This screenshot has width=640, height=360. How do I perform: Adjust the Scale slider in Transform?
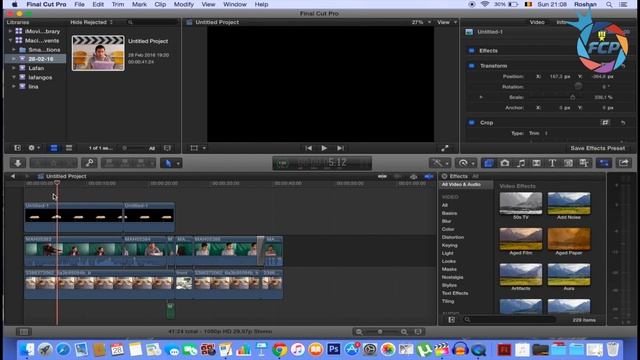(572, 97)
